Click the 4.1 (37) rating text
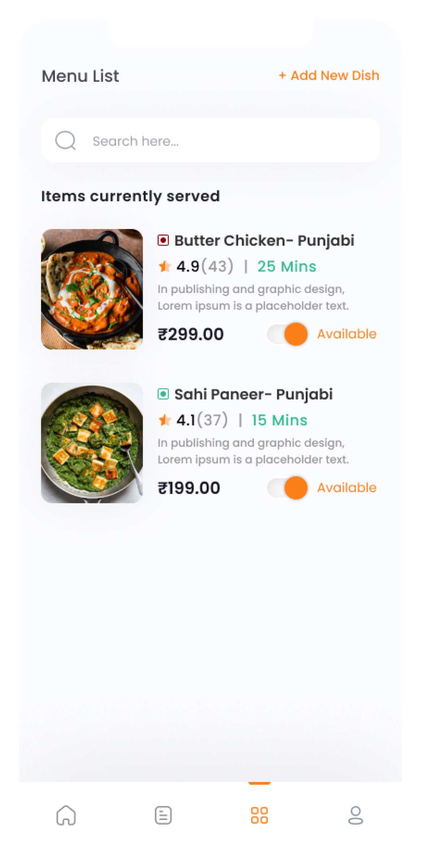421x868 pixels. (x=202, y=420)
